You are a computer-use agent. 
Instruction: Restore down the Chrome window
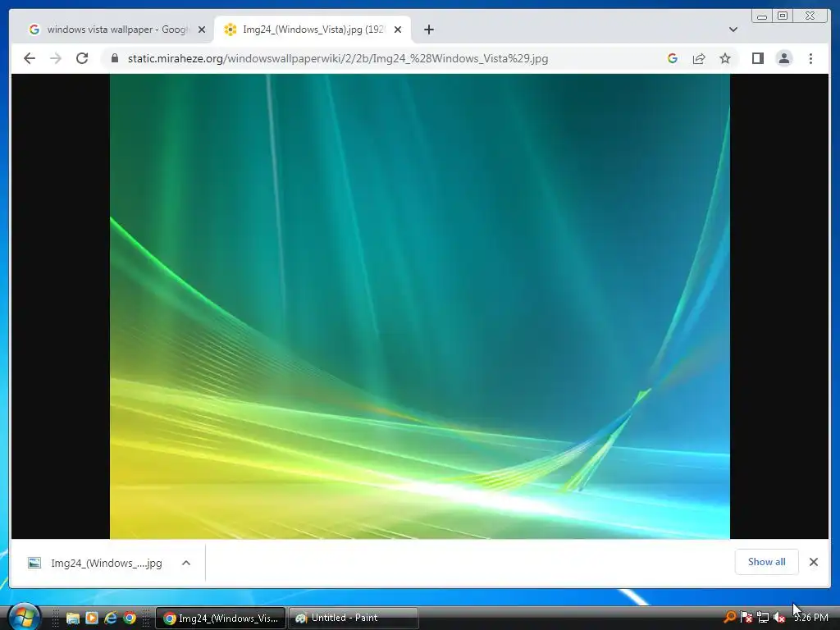[x=782, y=16]
